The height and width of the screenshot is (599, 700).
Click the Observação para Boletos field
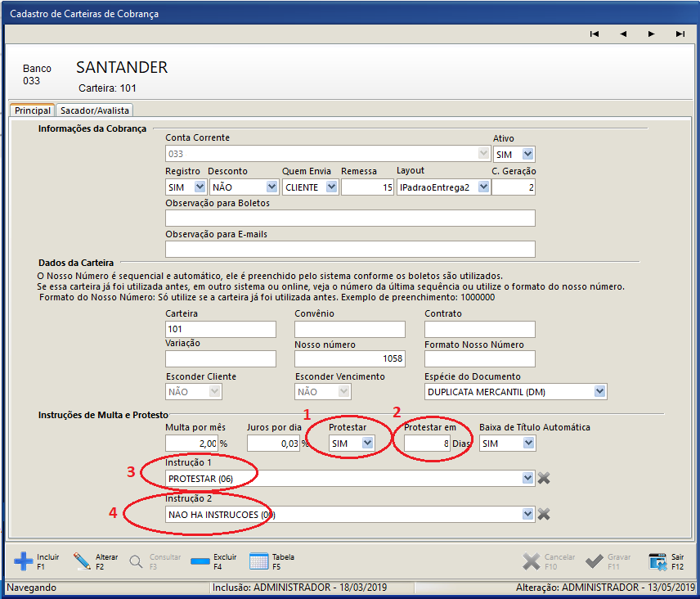[x=350, y=218]
